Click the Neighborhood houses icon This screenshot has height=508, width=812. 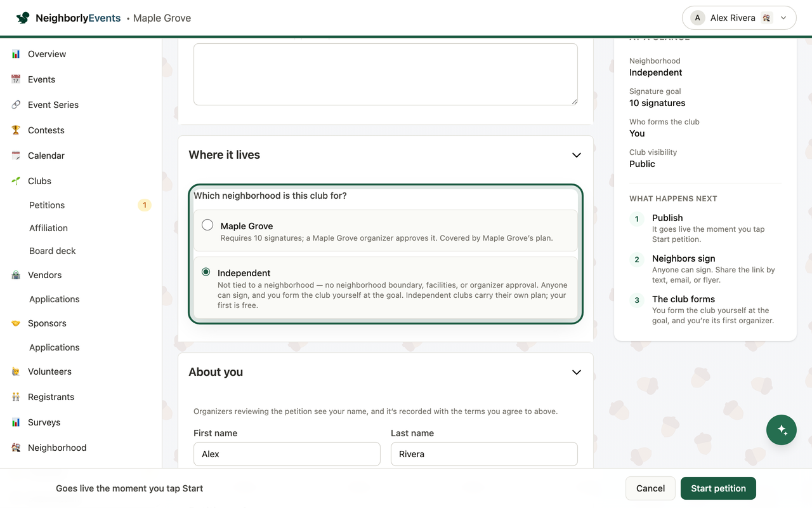16,448
